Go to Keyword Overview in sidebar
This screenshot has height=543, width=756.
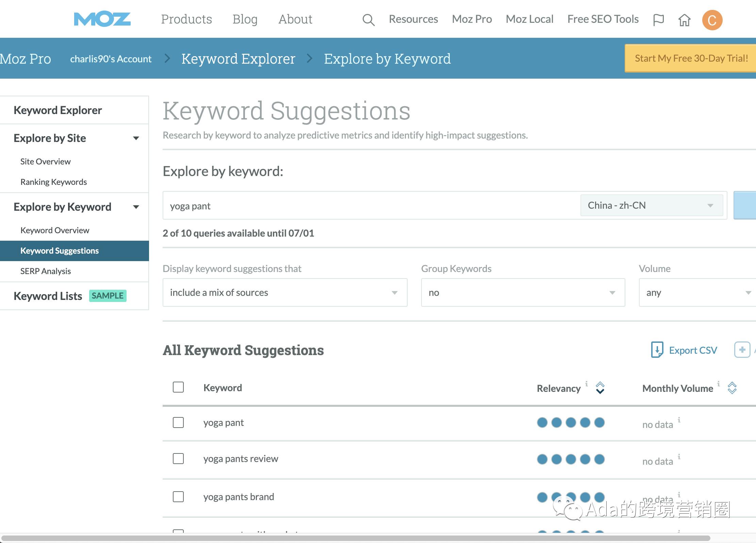pyautogui.click(x=54, y=230)
